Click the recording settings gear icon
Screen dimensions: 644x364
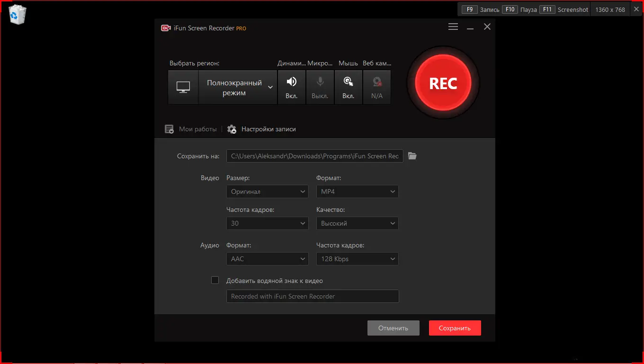[x=232, y=128]
